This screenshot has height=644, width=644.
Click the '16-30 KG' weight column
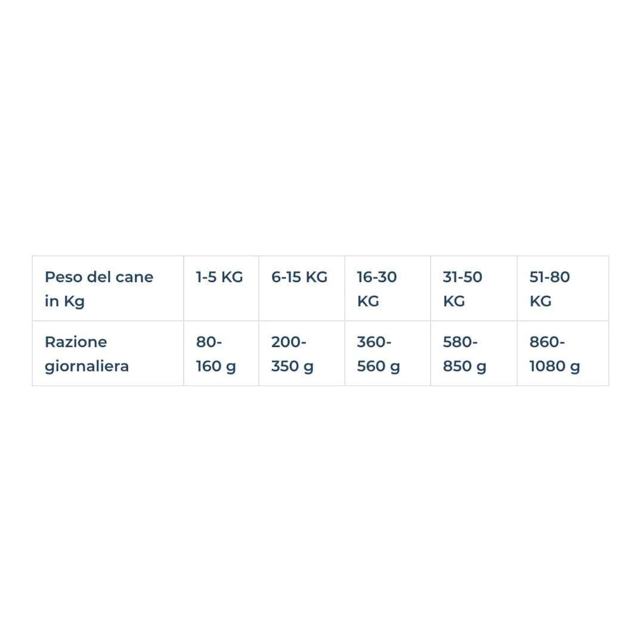tap(388, 289)
